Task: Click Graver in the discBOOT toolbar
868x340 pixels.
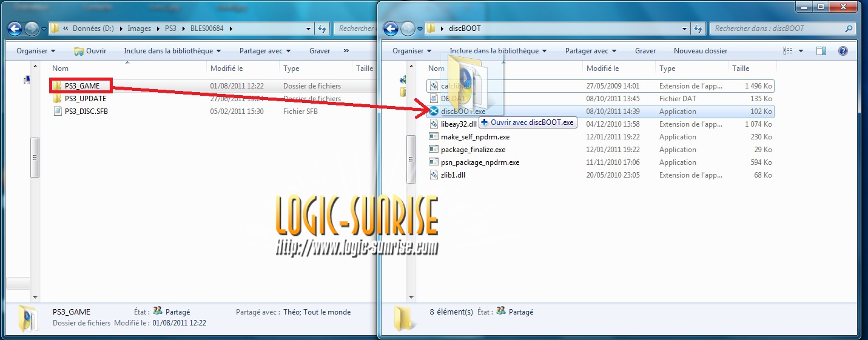Action: (645, 51)
